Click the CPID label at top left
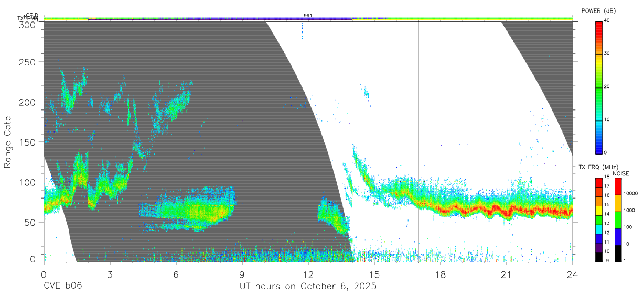Viewport: 644px width, 297px height. [32, 15]
